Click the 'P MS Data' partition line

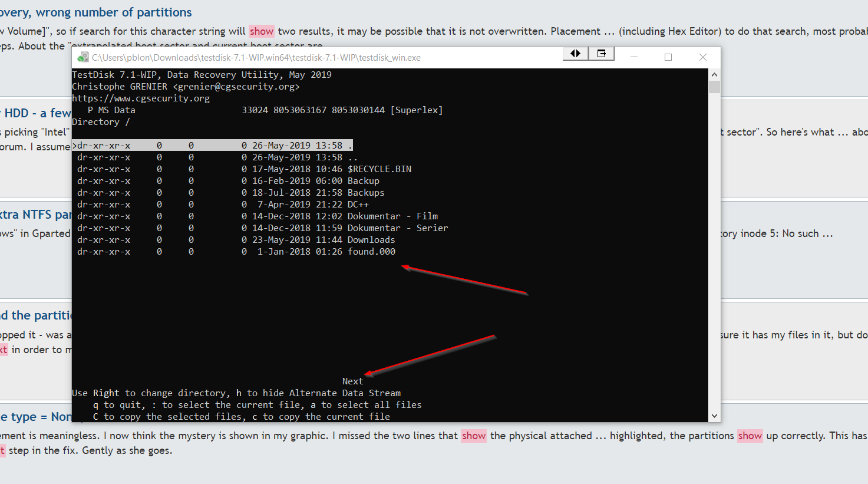(x=265, y=110)
